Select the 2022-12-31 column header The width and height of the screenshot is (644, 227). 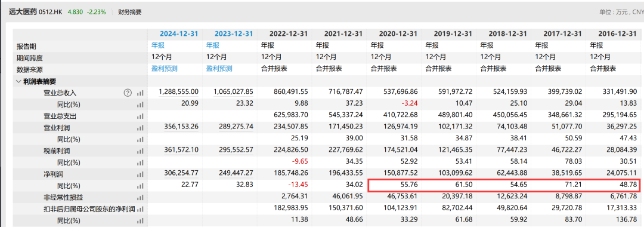[288, 33]
